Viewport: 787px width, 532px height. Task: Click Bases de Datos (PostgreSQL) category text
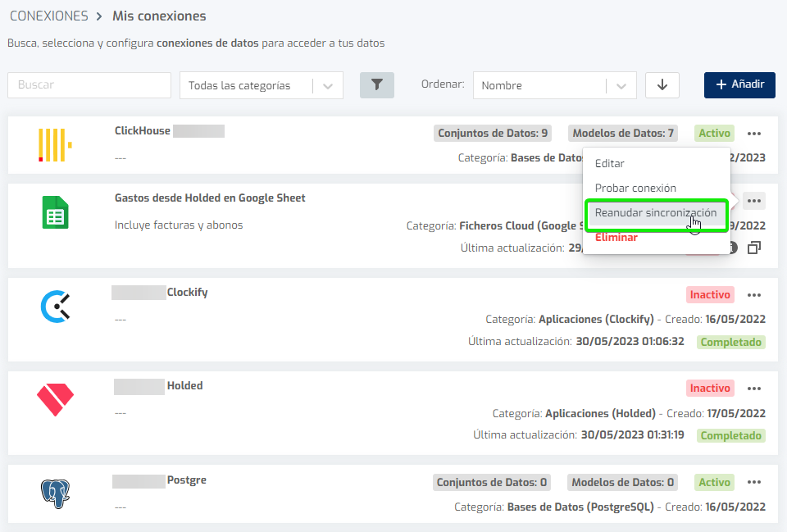[x=580, y=507]
